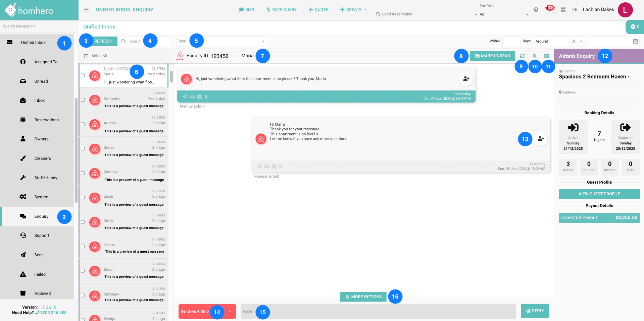Tick the Select All checkbox
Screen dimensions: 644x321
pyautogui.click(x=86, y=56)
